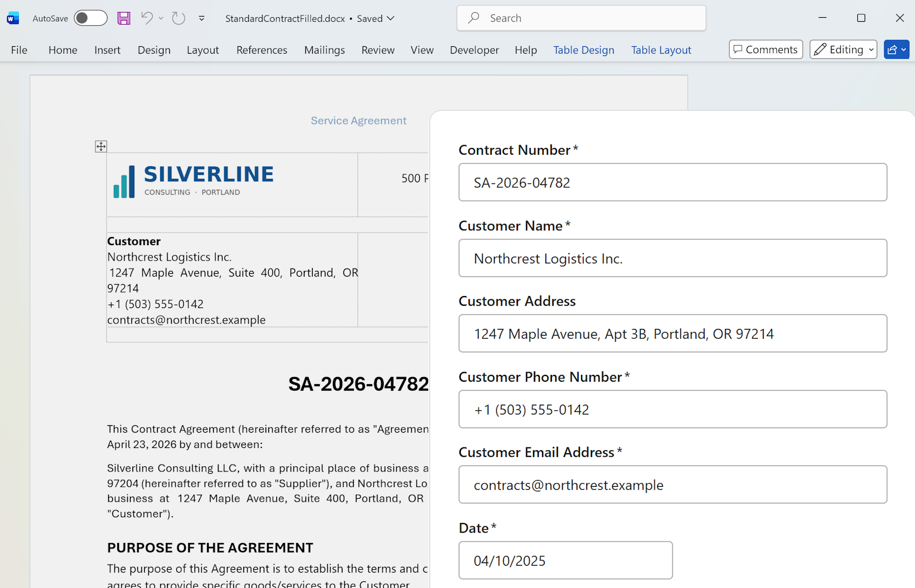915x588 pixels.
Task: Click the Service Agreement header text
Action: pos(359,121)
